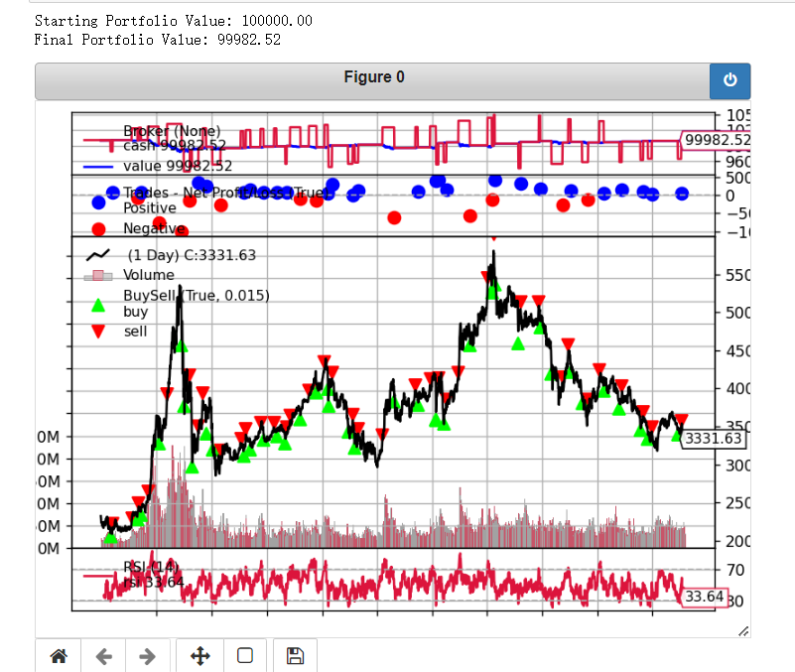This screenshot has height=672, width=795.
Task: Click the power button to stop figure interaction
Action: click(x=729, y=80)
